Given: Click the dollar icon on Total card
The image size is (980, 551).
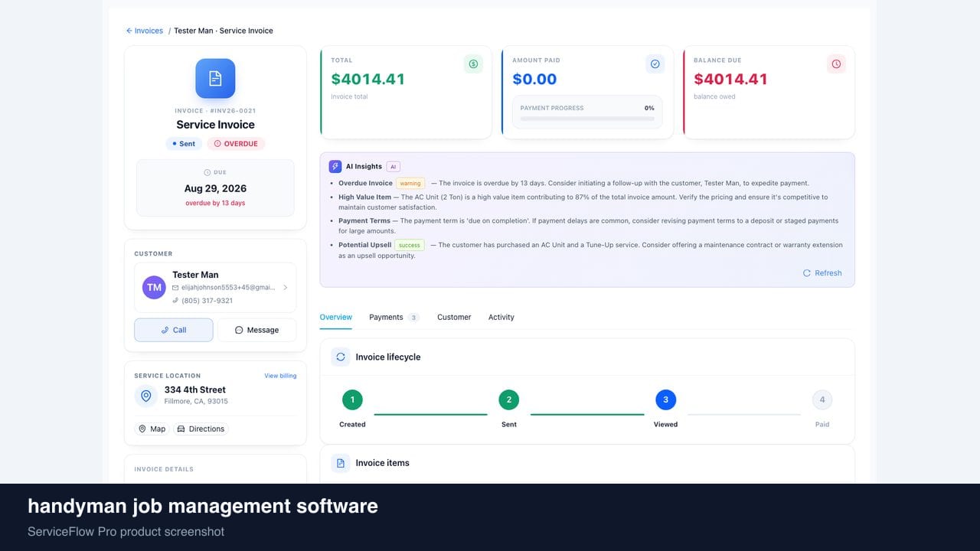Looking at the screenshot, I should 473,64.
